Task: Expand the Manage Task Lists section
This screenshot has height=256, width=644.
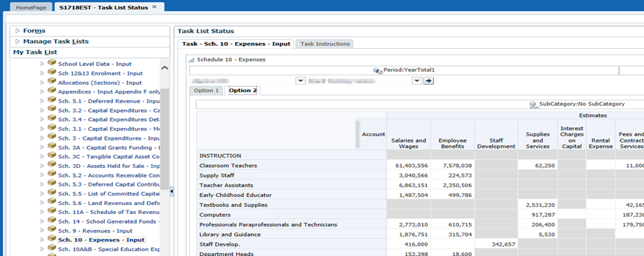Action: (x=18, y=41)
